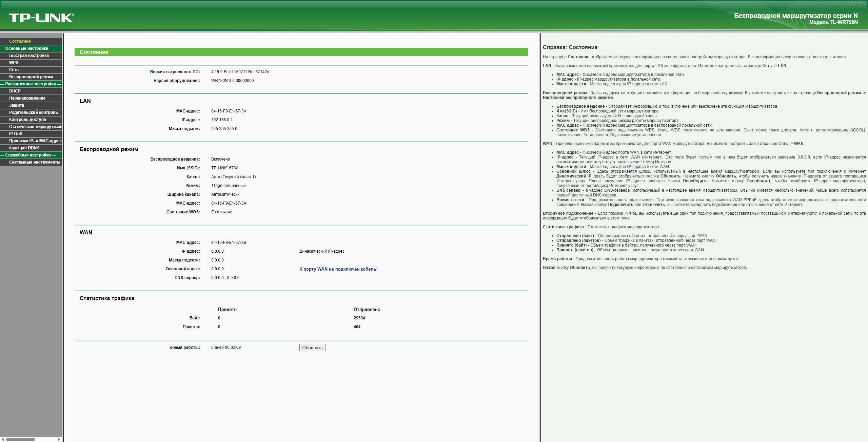Open Перенаправление in the sidebar
This screenshot has width=868, height=442.
click(x=27, y=98)
